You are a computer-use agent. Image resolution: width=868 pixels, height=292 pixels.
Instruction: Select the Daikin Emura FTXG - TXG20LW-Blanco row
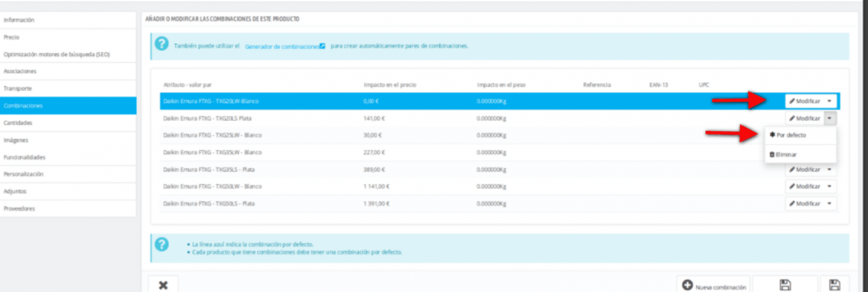499,101
